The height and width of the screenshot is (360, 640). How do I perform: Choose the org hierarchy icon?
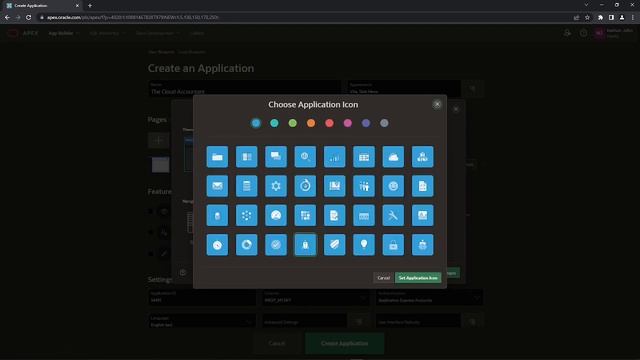pos(422,157)
